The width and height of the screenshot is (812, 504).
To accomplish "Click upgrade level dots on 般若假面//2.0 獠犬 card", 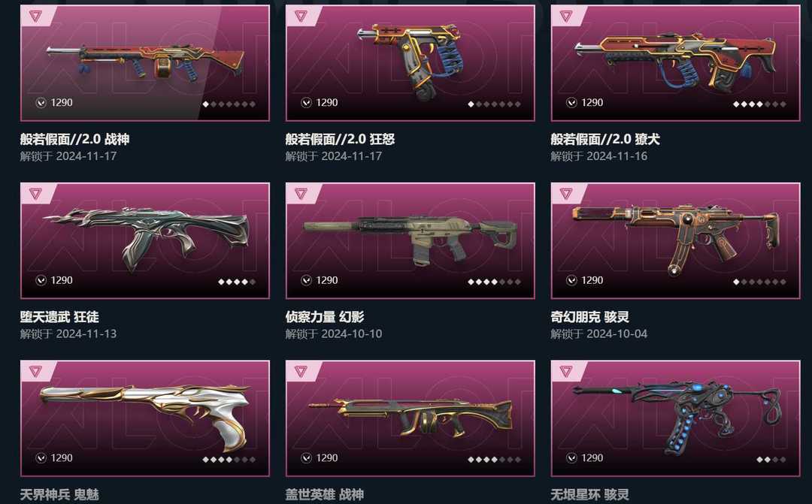I will pyautogui.click(x=759, y=104).
